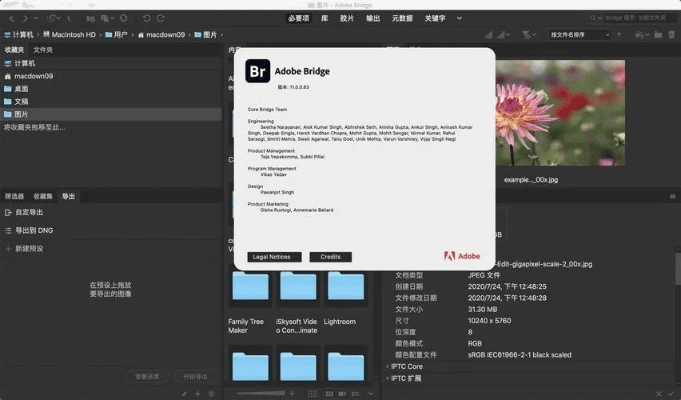
Task: Click the Br logo in About dialog
Action: pyautogui.click(x=258, y=73)
